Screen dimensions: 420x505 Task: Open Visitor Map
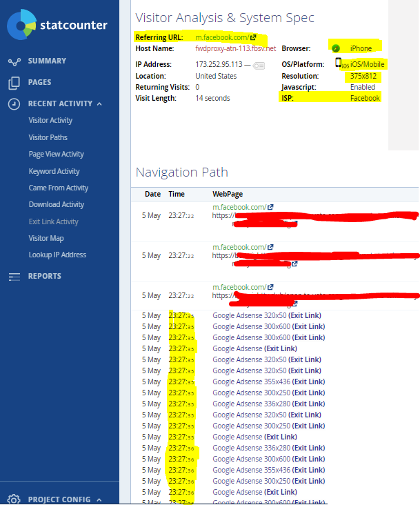(46, 238)
